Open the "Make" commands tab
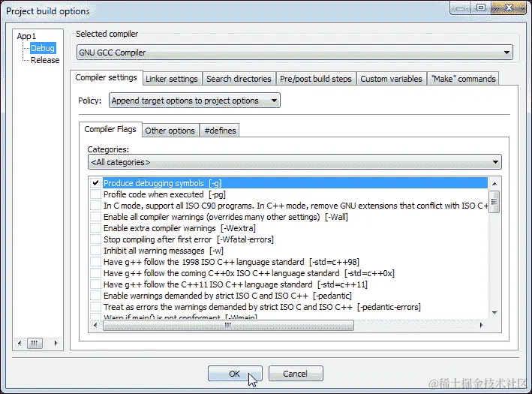This screenshot has height=394, width=532. 463,79
